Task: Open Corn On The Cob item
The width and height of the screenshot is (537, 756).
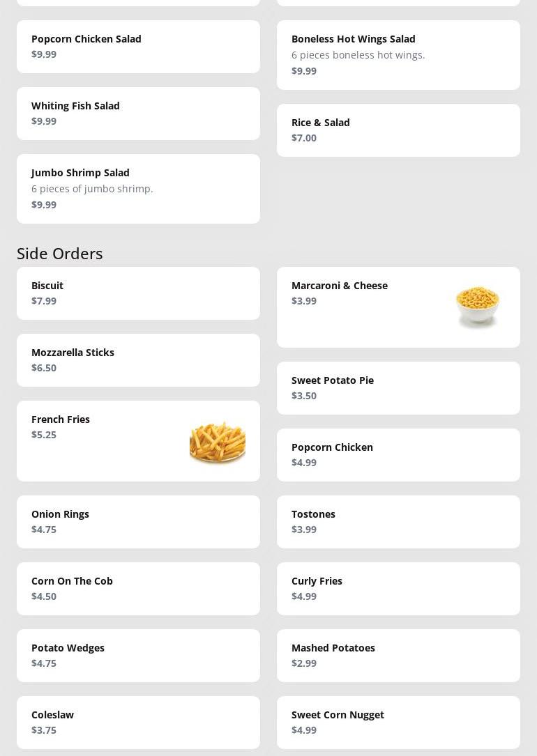Action: click(x=138, y=589)
